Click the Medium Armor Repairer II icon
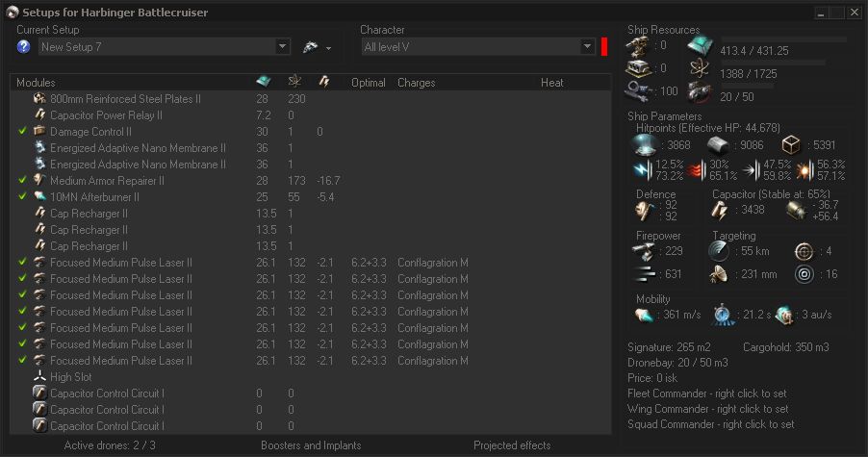Image resolution: width=868 pixels, height=457 pixels. click(x=39, y=180)
